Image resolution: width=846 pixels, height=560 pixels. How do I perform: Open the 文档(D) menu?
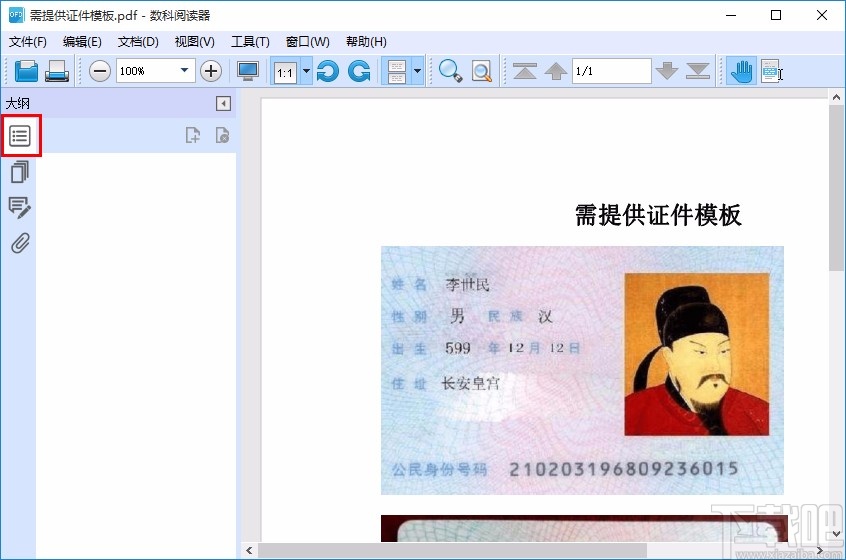tap(138, 42)
